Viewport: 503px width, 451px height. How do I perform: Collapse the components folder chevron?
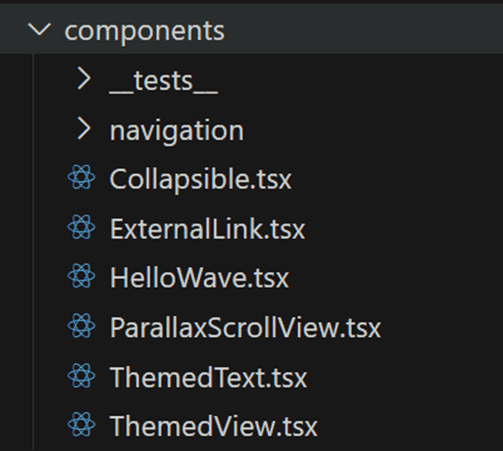pos(40,29)
